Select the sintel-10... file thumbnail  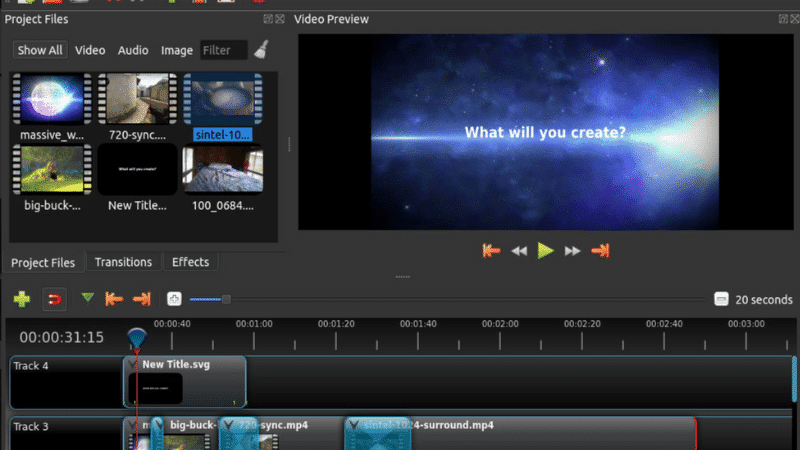pos(223,98)
